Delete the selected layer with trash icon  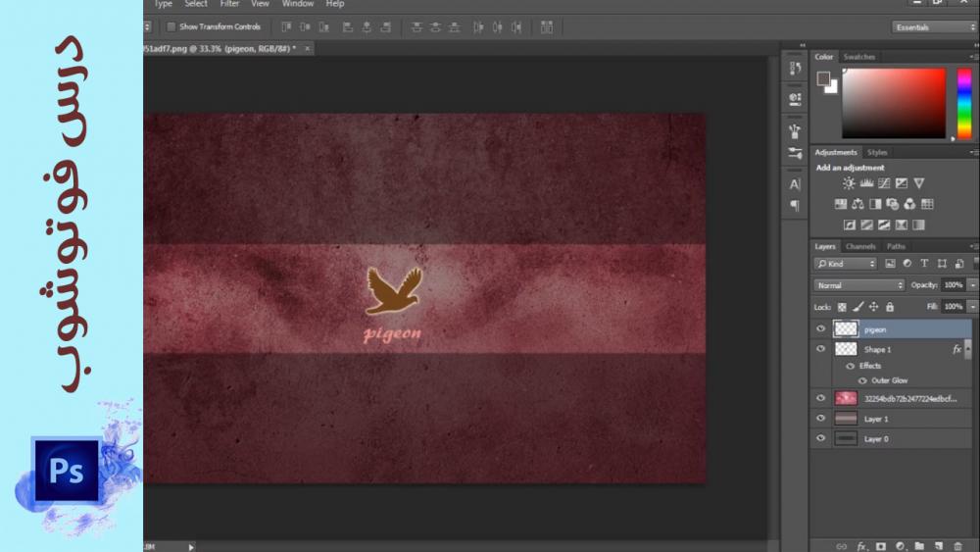[x=958, y=546]
